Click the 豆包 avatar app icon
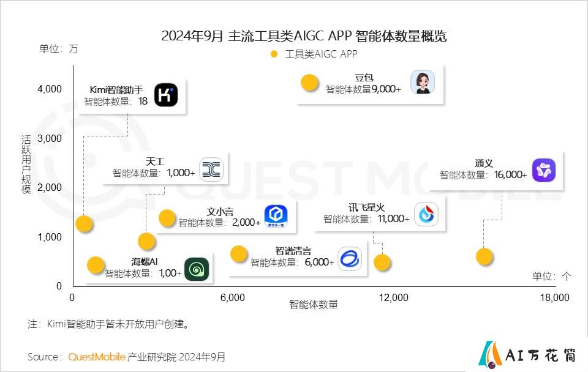 click(423, 82)
